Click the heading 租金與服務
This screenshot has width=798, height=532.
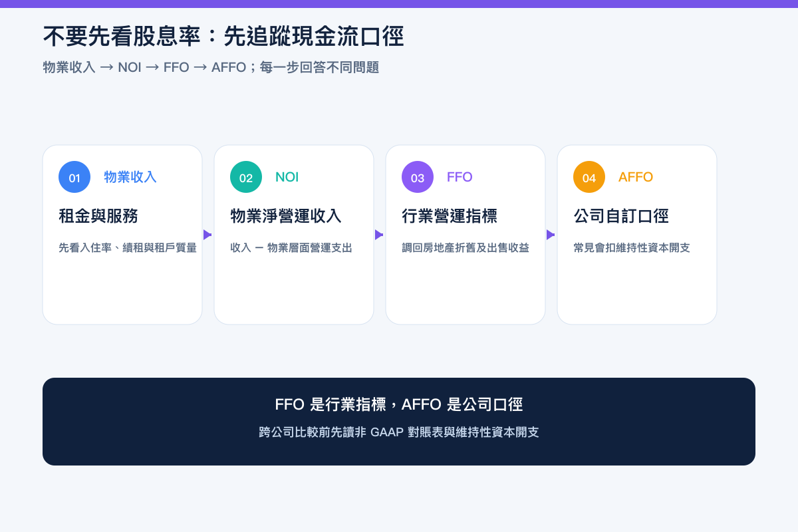coord(98,216)
